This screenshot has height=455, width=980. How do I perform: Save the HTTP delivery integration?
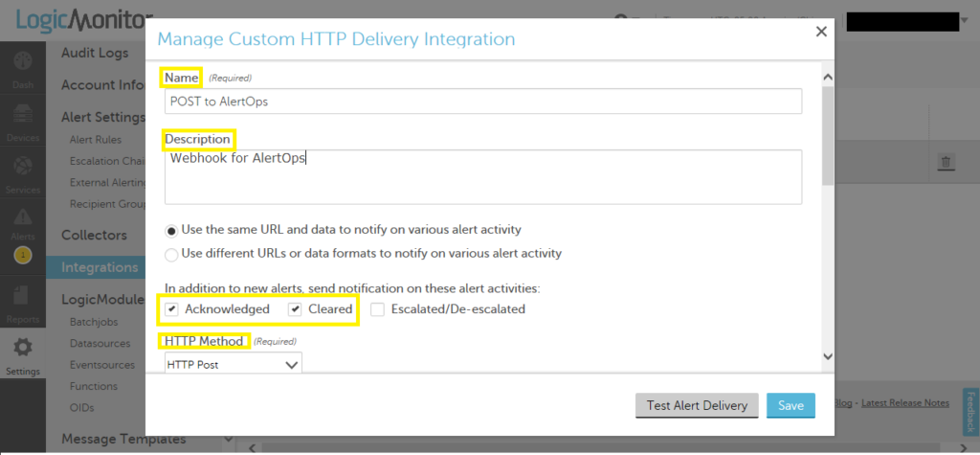tap(791, 405)
